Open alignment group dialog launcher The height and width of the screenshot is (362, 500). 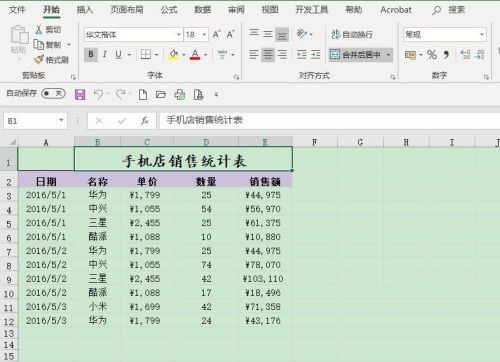(x=393, y=77)
